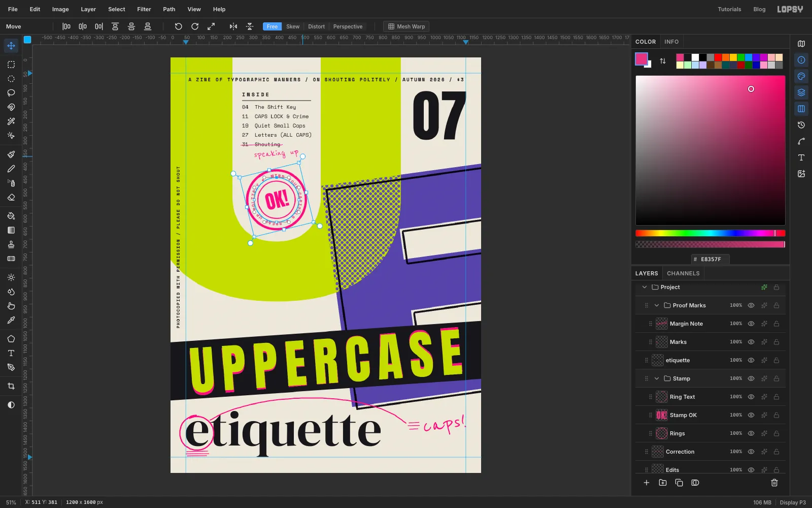Hide the etiquette layer
The height and width of the screenshot is (508, 812).
[751, 360]
